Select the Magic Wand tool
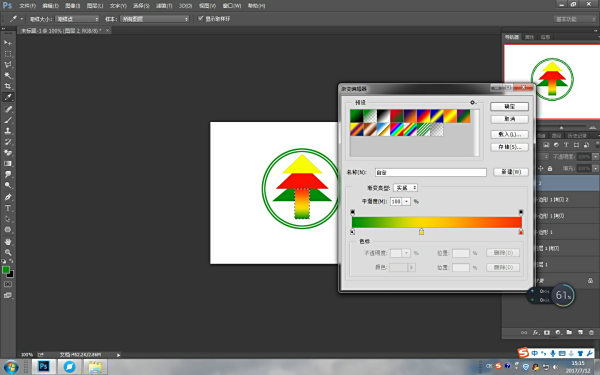600x375 pixels. (x=8, y=75)
